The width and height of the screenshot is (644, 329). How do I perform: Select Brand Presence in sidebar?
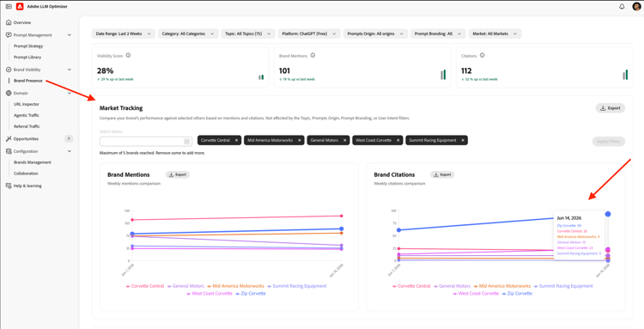pyautogui.click(x=28, y=81)
